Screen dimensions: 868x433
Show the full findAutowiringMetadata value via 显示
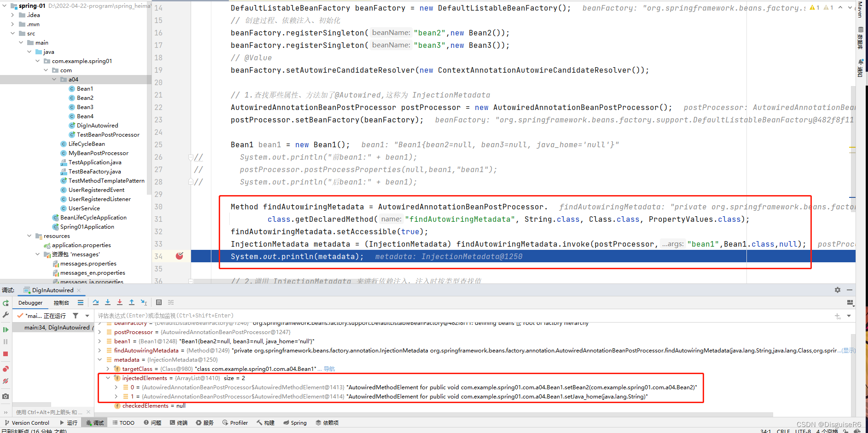pos(848,351)
